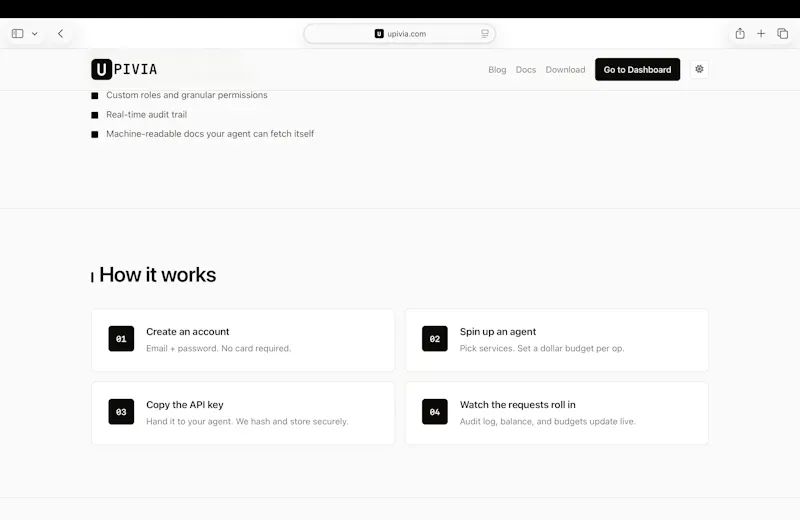Show the tab overview icon

click(x=782, y=34)
